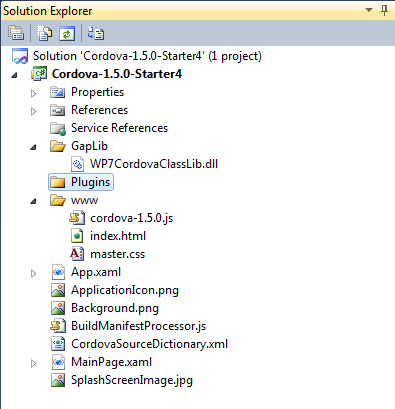Screen dimensions: 395x409
Task: Select the Background.png file name
Action: [115, 308]
